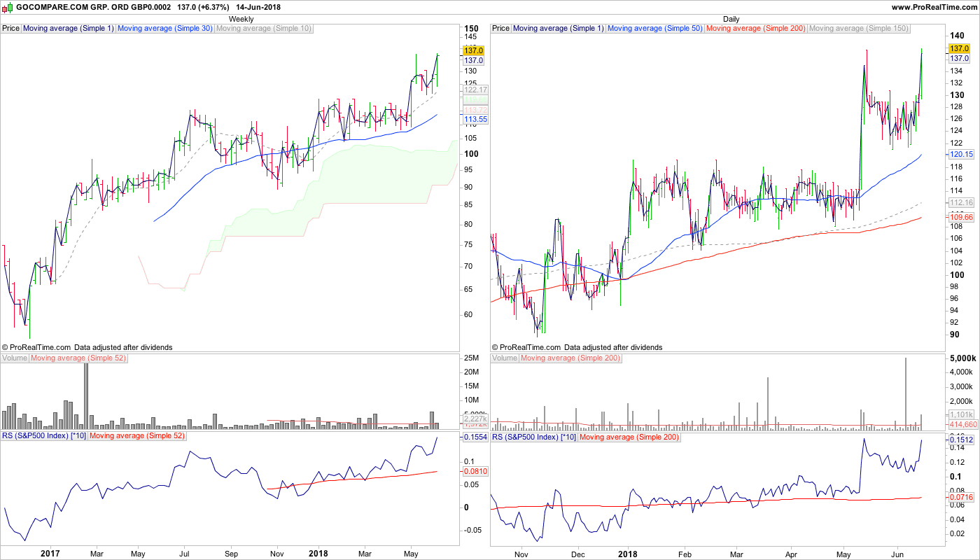Click the Apr label on the Daily time axis

pyautogui.click(x=791, y=553)
